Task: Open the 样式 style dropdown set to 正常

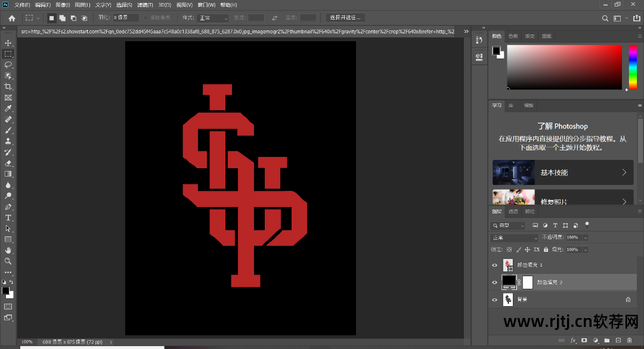Action: 213,18
